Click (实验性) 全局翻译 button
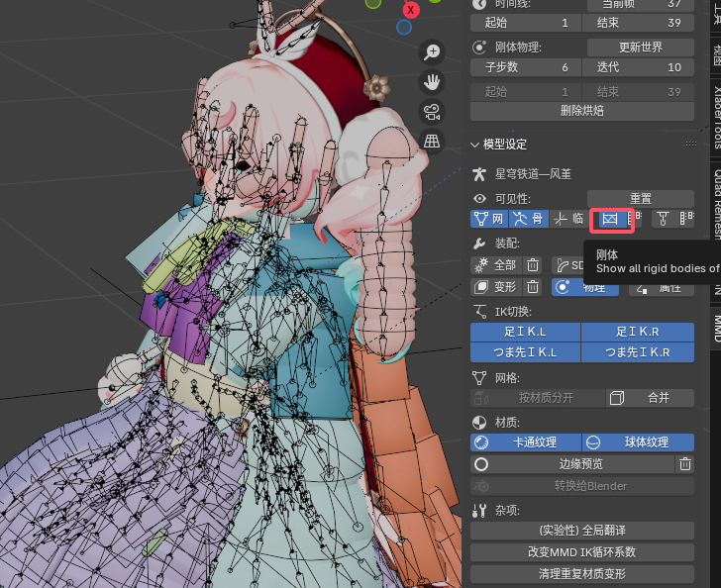The height and width of the screenshot is (588, 721). (582, 531)
